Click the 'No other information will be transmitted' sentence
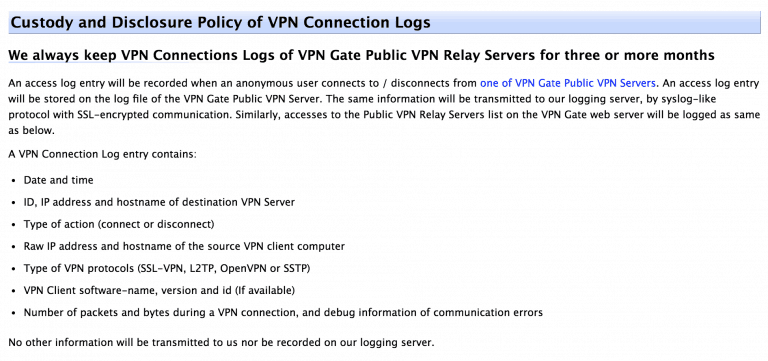The height and width of the screenshot is (361, 768). pyautogui.click(x=221, y=342)
